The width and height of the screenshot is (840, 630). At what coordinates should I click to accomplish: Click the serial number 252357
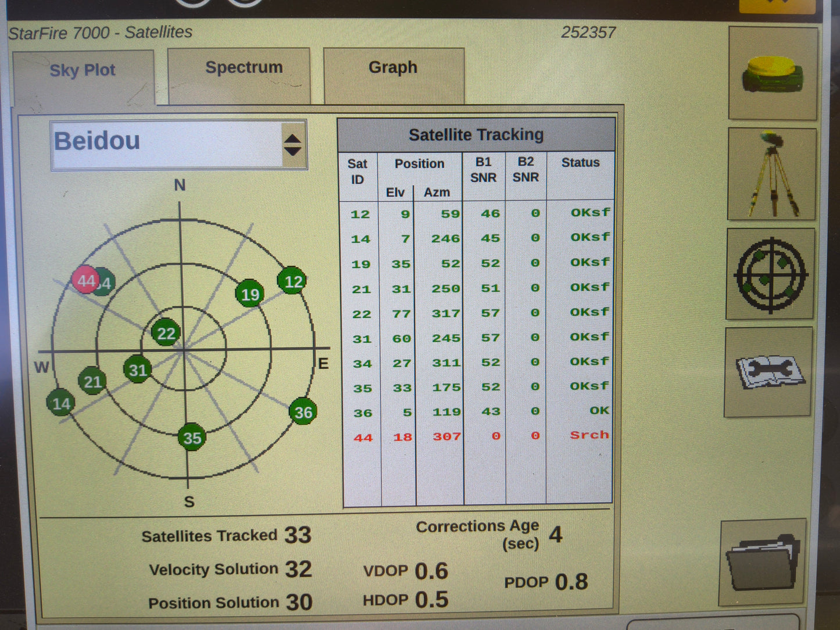pos(588,33)
